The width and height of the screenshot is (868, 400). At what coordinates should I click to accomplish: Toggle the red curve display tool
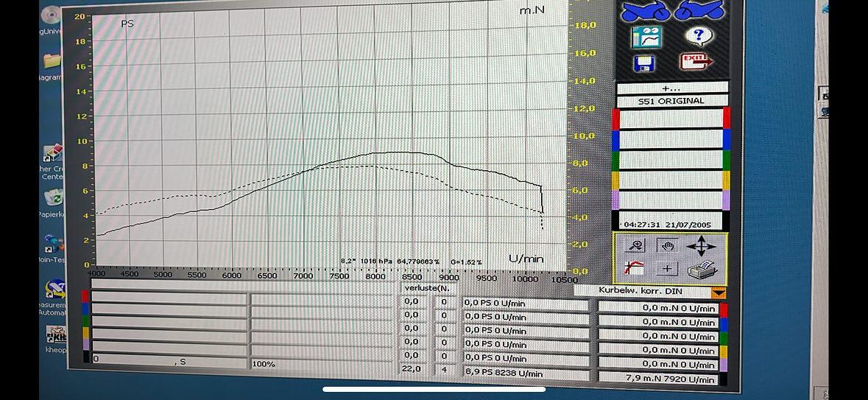click(x=635, y=269)
